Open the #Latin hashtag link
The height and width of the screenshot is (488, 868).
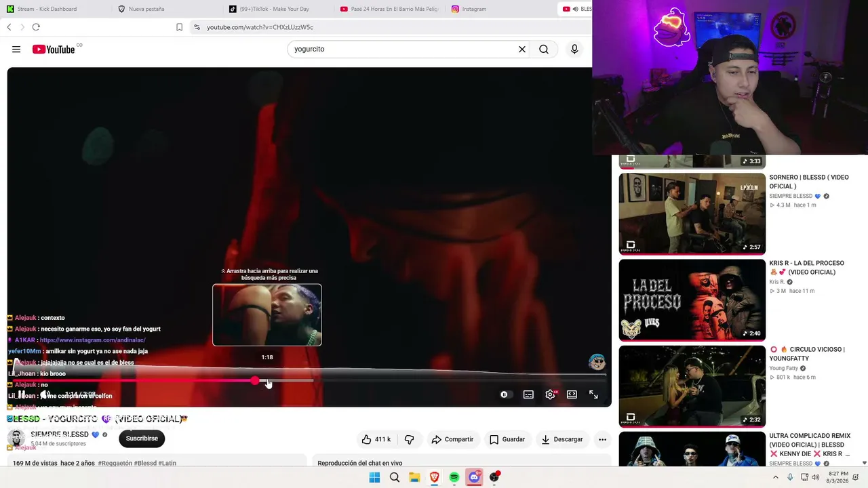point(167,464)
